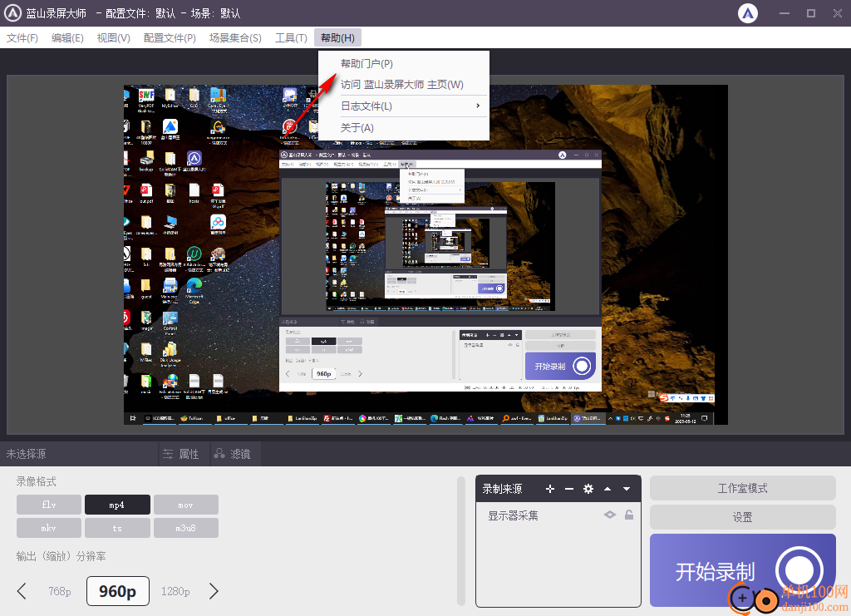
Task: Pick the m3u8 recording format
Action: click(185, 528)
